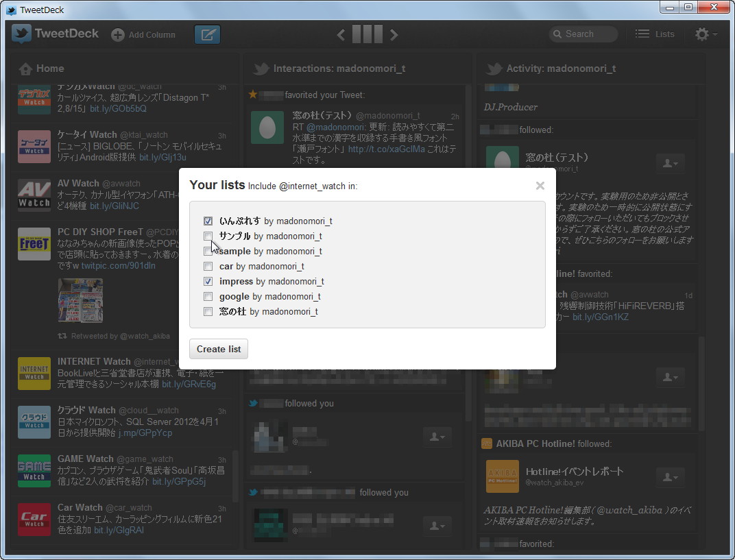Uncheck the impress list checkbox
The image size is (735, 560).
click(x=208, y=281)
